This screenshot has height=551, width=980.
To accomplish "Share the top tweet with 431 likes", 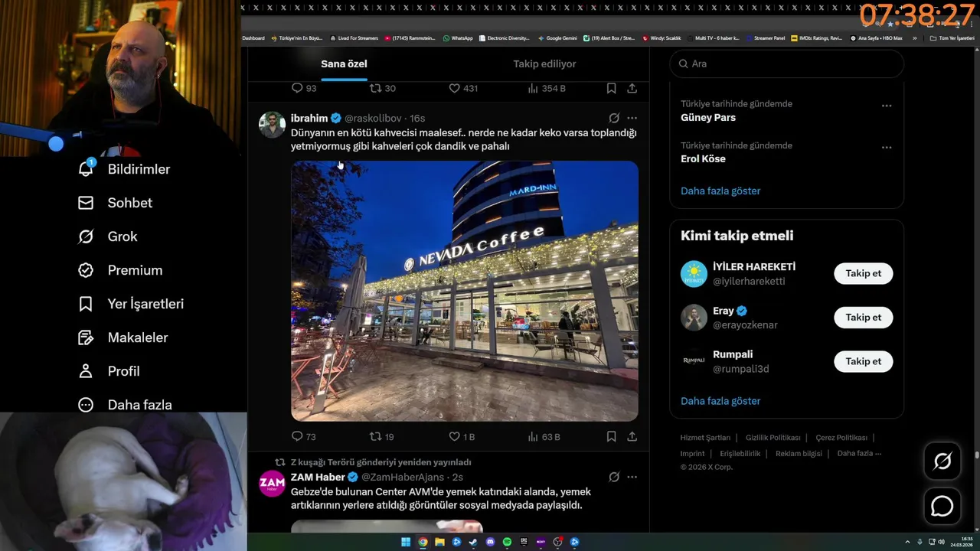I will click(632, 88).
